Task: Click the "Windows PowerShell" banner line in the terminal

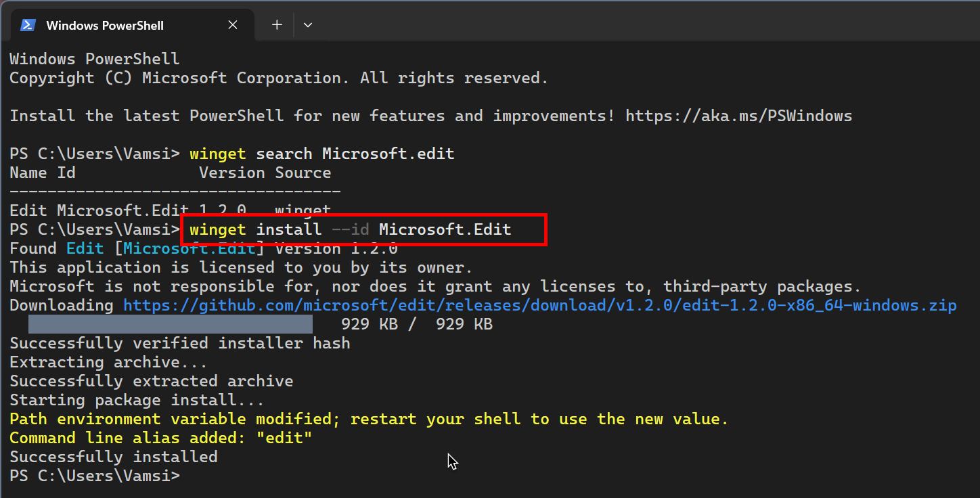Action: pyautogui.click(x=95, y=59)
